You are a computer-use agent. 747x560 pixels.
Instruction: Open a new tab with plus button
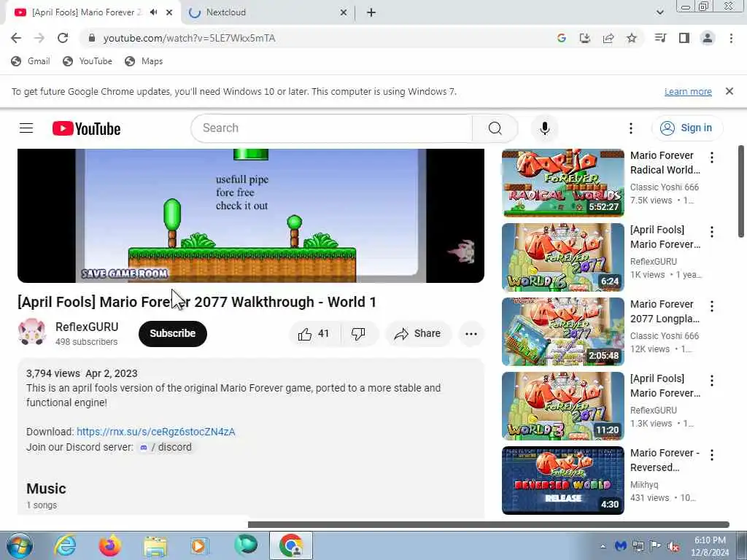(371, 13)
